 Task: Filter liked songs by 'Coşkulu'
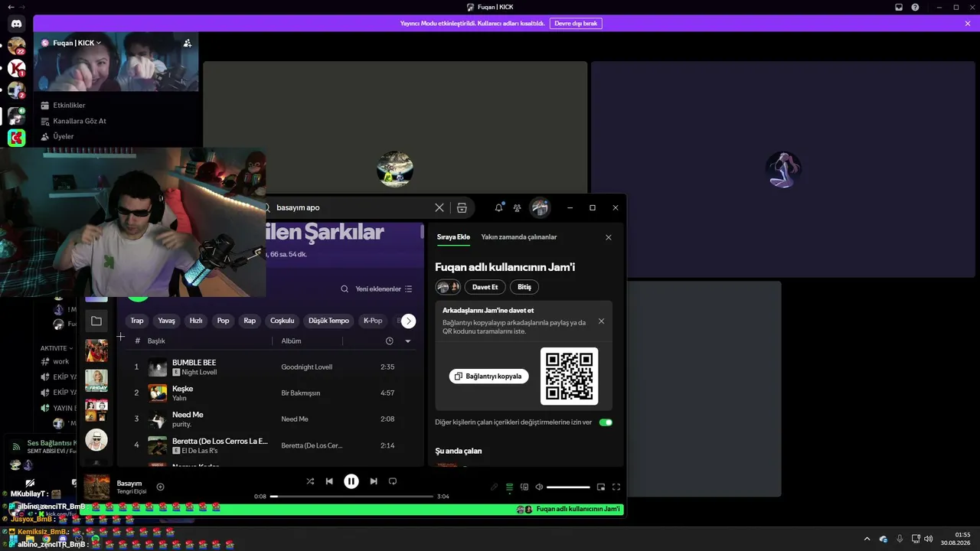coord(283,321)
